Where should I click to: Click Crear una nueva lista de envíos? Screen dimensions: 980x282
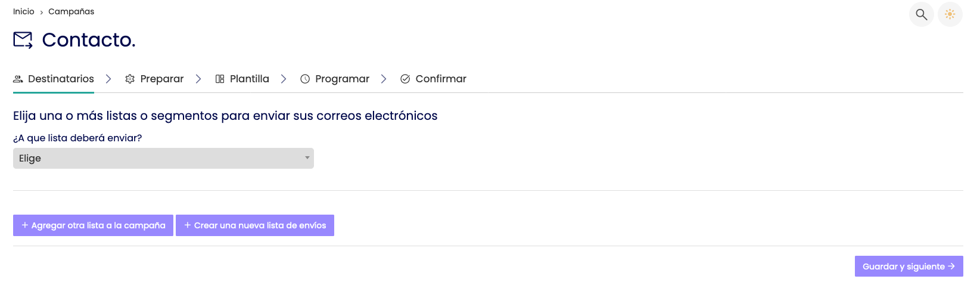point(255,225)
